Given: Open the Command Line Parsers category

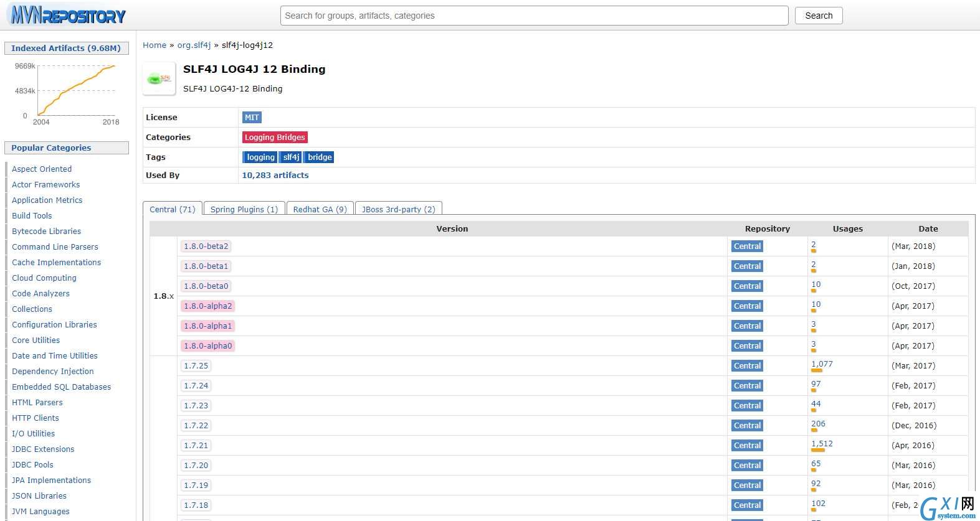Looking at the screenshot, I should (x=55, y=247).
